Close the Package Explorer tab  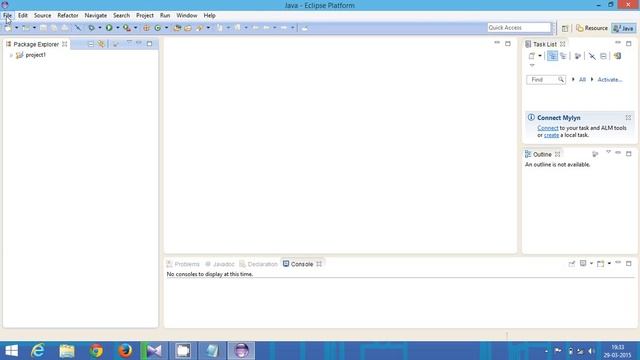click(64, 44)
